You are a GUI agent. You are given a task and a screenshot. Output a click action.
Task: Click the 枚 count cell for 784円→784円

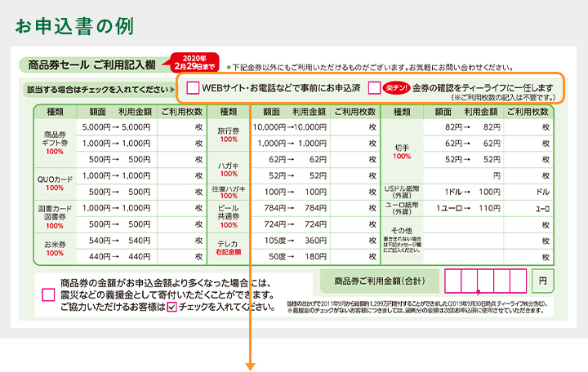(x=355, y=208)
